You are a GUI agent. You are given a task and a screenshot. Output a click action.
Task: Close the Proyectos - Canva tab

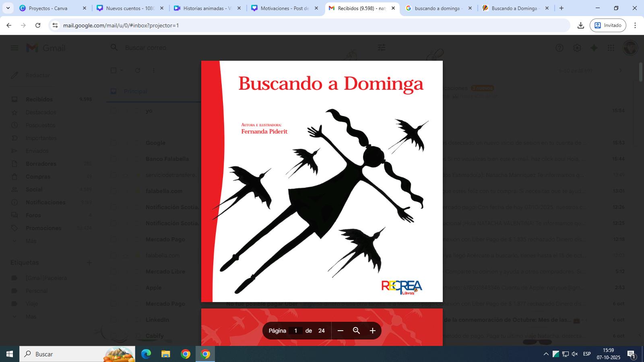coord(85,8)
